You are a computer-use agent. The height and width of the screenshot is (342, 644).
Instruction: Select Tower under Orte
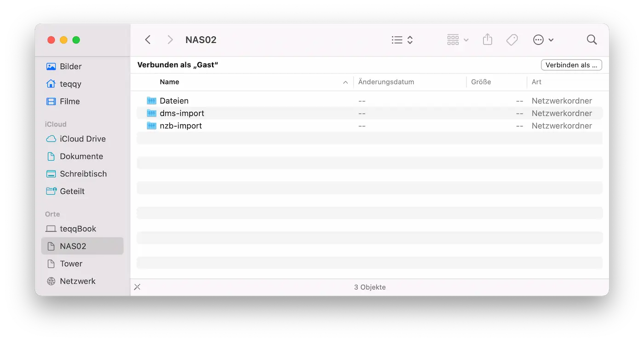[71, 263]
